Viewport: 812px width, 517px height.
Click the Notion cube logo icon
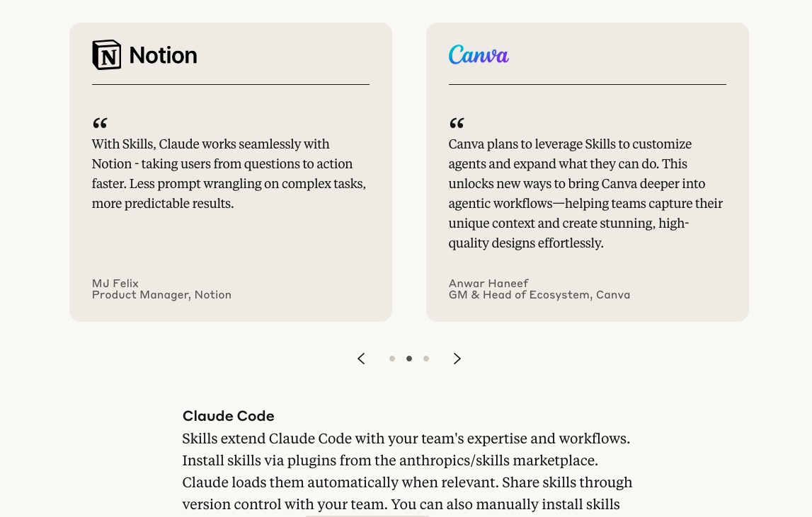pos(107,55)
